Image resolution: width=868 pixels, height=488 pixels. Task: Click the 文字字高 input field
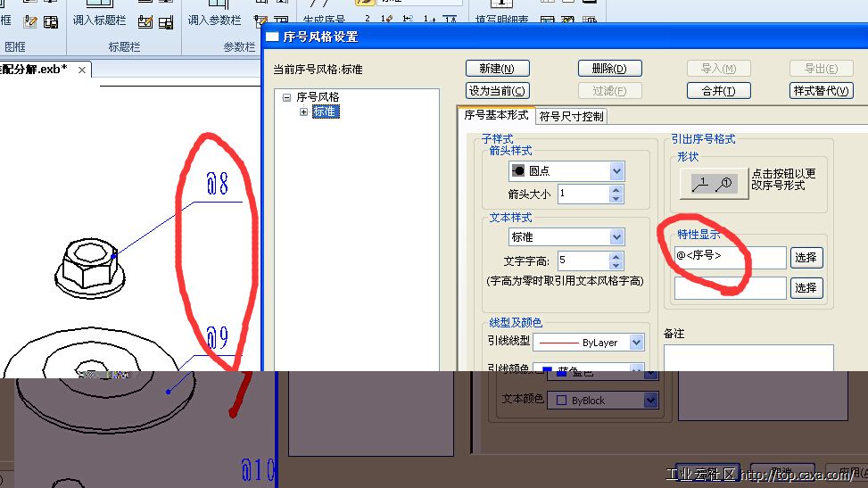point(583,261)
